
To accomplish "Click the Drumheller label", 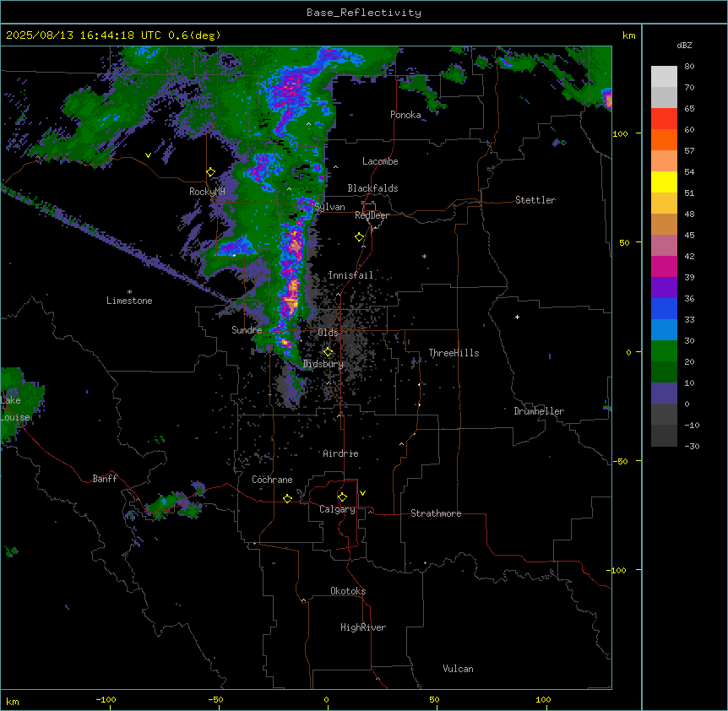I will pyautogui.click(x=539, y=411).
